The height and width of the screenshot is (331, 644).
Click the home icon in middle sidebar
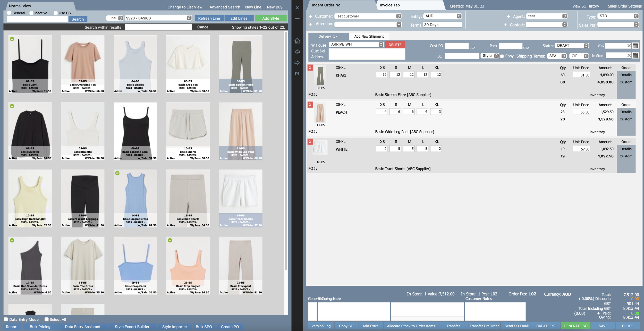click(x=297, y=41)
